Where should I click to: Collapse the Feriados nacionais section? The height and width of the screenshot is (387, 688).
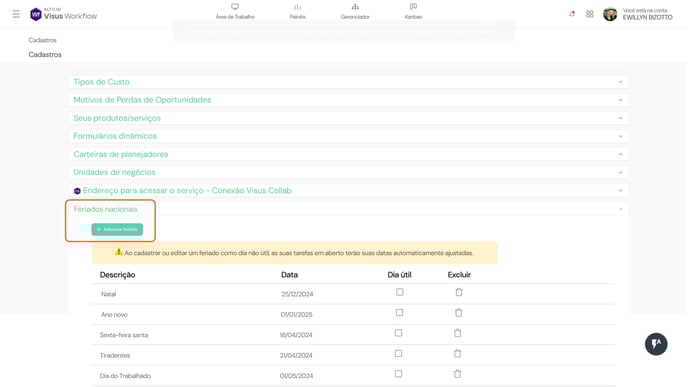pyautogui.click(x=349, y=209)
